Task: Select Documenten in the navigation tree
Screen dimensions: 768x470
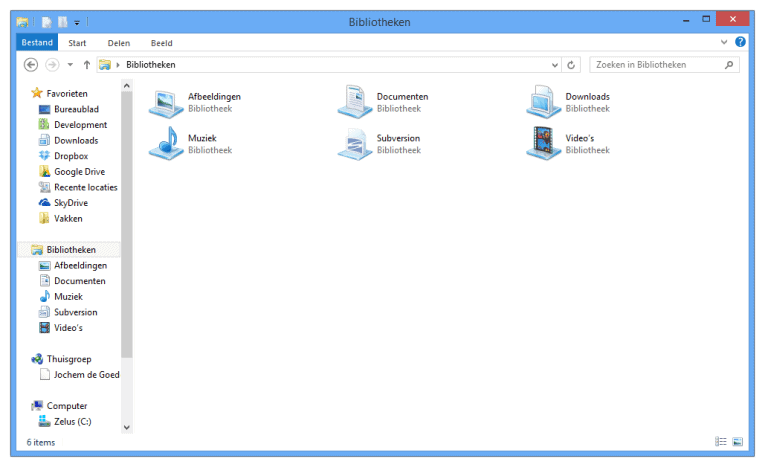Action: pos(80,281)
